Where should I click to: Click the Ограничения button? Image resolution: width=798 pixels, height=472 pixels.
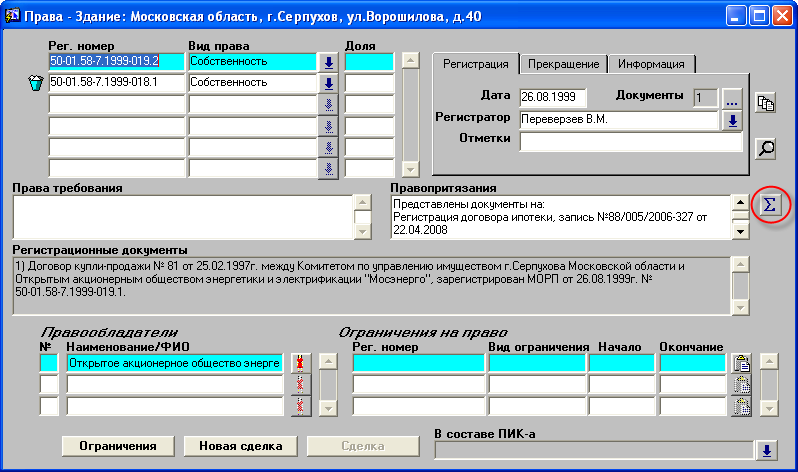118,446
